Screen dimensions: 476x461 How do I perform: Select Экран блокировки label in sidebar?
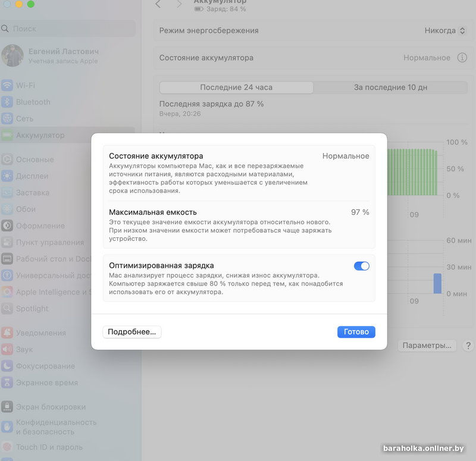(51, 407)
